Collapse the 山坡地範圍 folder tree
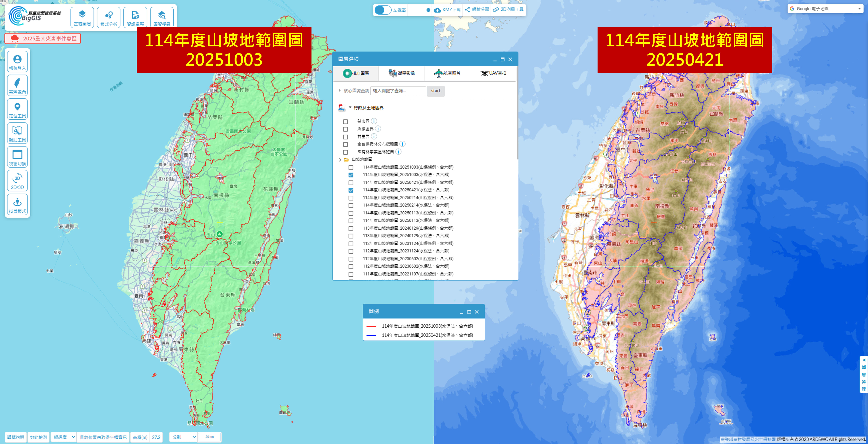868x444 pixels. pyautogui.click(x=340, y=160)
